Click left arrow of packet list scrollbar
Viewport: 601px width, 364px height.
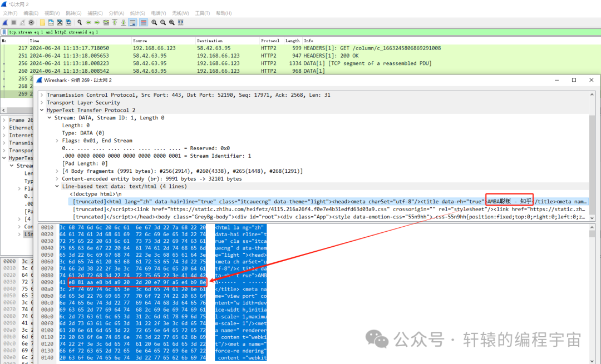[x=3, y=110]
